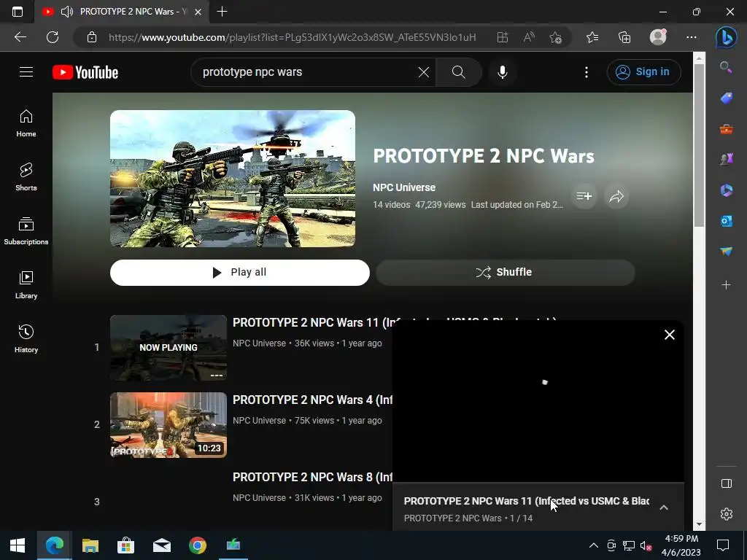Open History in the sidebar
Viewport: 747px width, 560px height.
26,338
